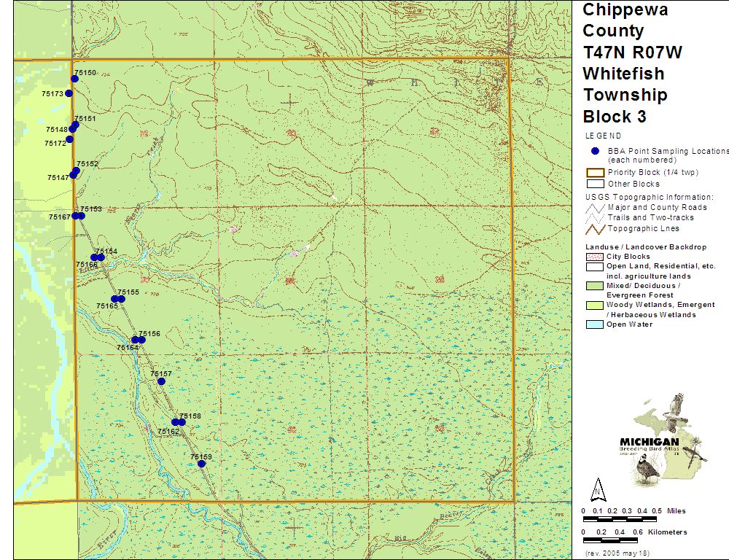The width and height of the screenshot is (729, 560).
Task: Click the Major and County Roads symbol
Action: (x=595, y=207)
